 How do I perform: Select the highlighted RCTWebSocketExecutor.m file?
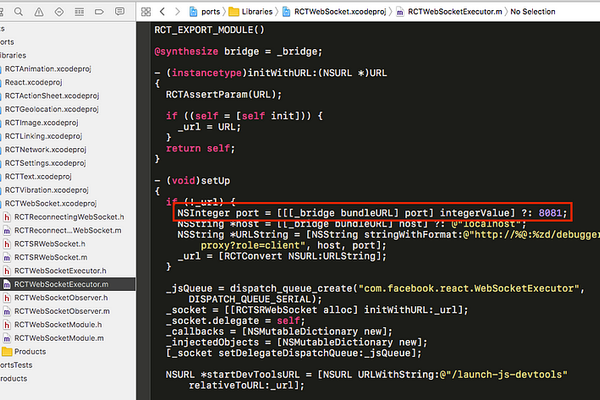[x=61, y=284]
